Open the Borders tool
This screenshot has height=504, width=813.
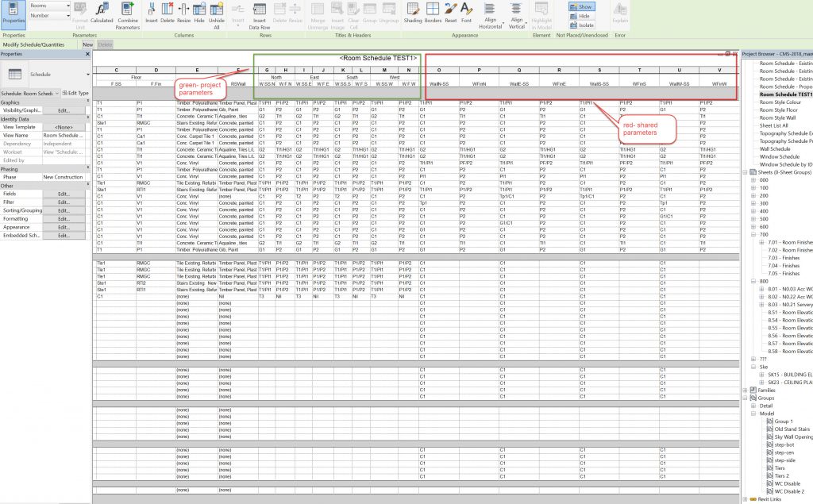(433, 12)
